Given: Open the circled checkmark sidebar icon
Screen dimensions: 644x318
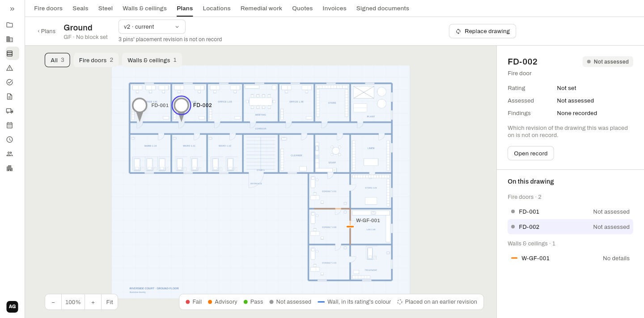Looking at the screenshot, I should point(9,82).
